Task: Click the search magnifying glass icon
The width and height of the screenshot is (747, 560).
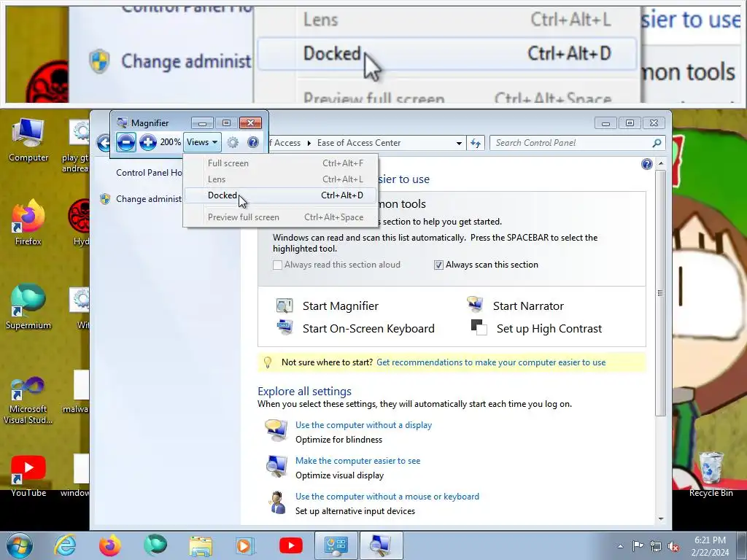Action: [657, 143]
